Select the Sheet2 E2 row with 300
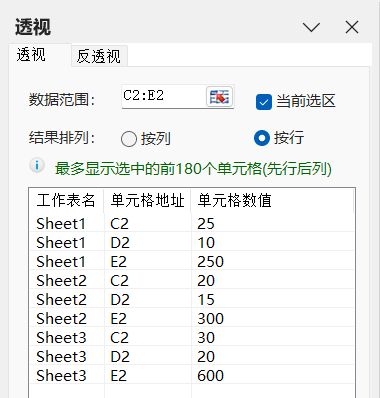The image size is (380, 398). 192,318
